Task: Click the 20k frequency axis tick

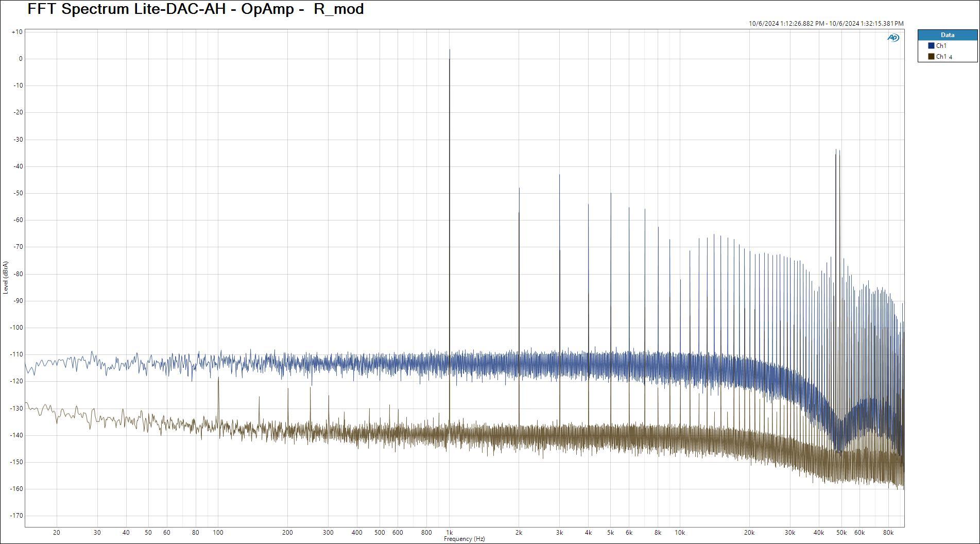Action: (x=749, y=533)
